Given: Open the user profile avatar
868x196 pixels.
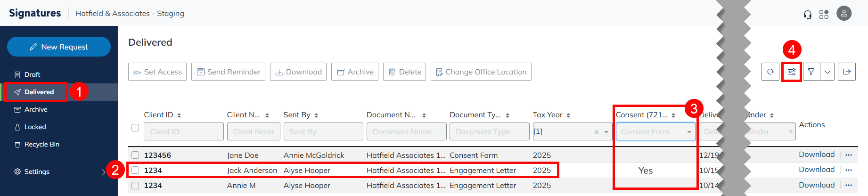Looking at the screenshot, I should tap(843, 14).
